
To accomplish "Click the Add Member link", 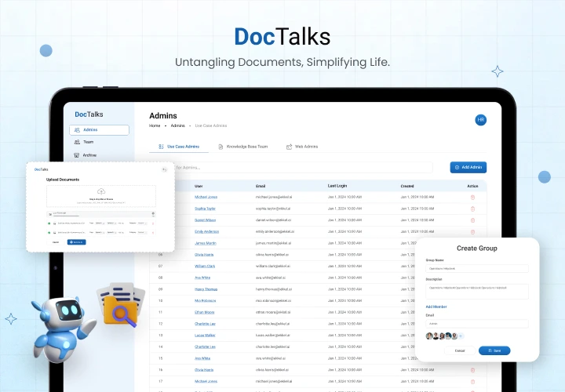I will (x=436, y=307).
